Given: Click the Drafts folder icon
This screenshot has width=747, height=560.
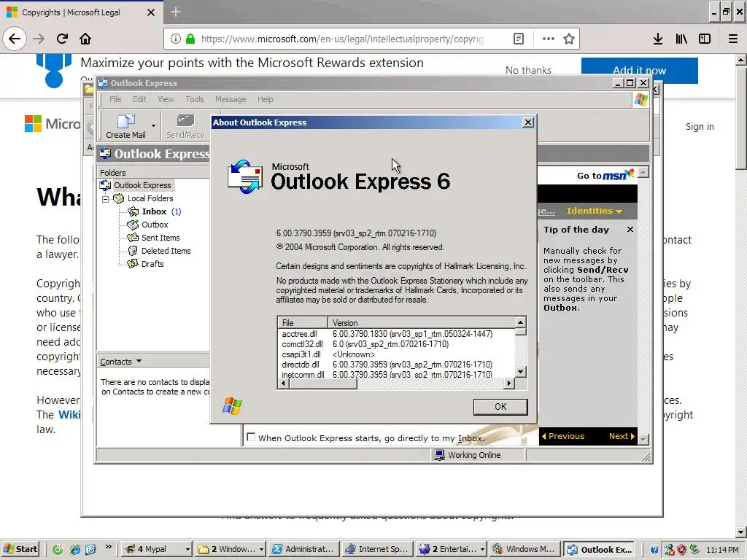Looking at the screenshot, I should coord(133,263).
